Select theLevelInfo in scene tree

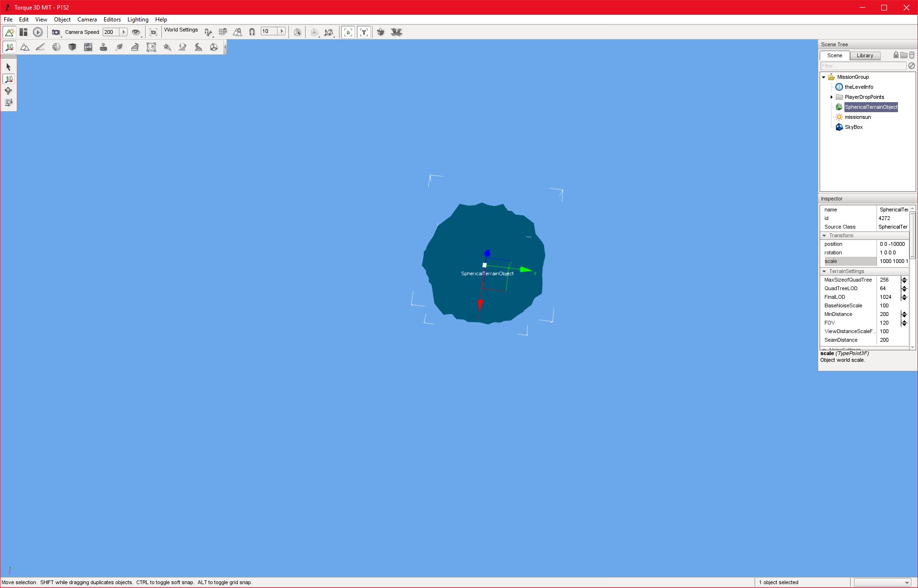pyautogui.click(x=859, y=87)
